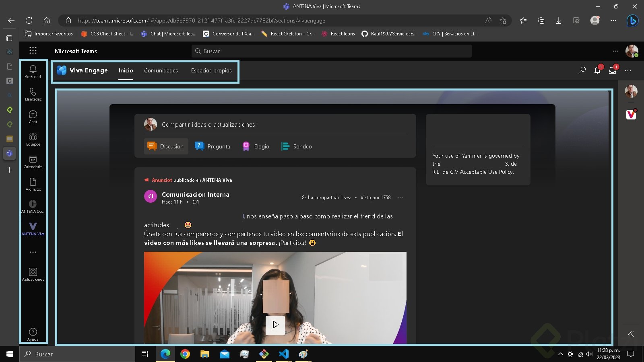644x362 pixels.
Task: Collapse the right panel with the chevron
Action: coord(631,334)
